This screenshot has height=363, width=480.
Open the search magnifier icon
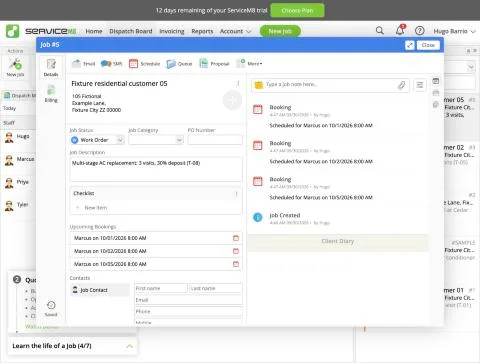pos(380,31)
